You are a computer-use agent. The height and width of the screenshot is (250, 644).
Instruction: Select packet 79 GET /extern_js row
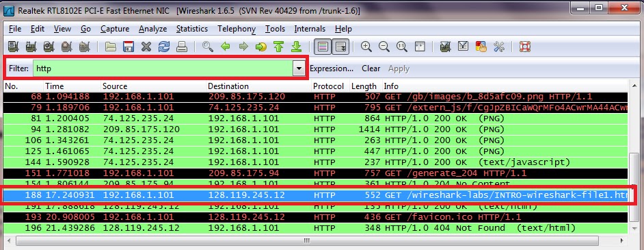(316, 108)
